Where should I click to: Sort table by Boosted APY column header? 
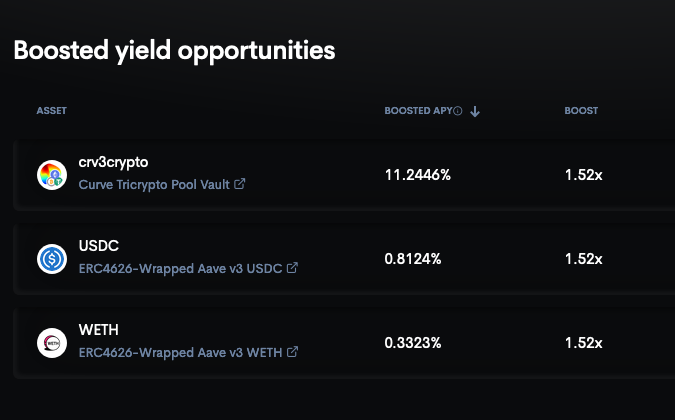tap(418, 111)
